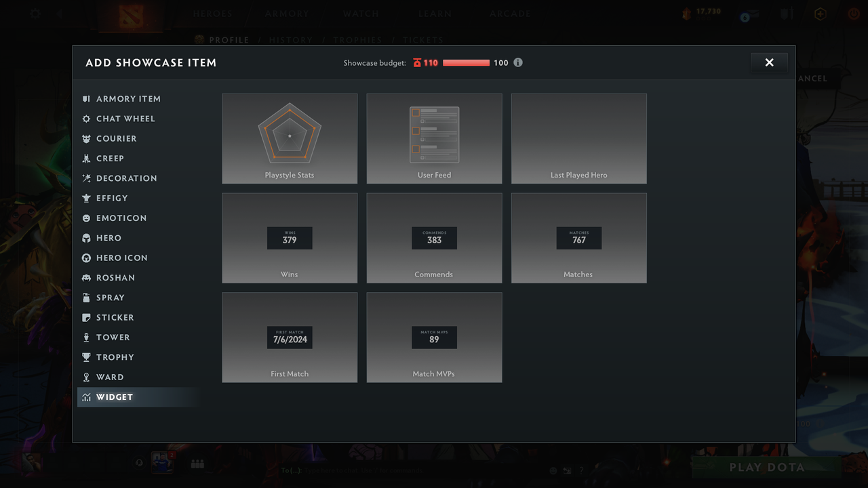Switch to the History profile tab
This screenshot has width=868, height=488.
(x=291, y=39)
